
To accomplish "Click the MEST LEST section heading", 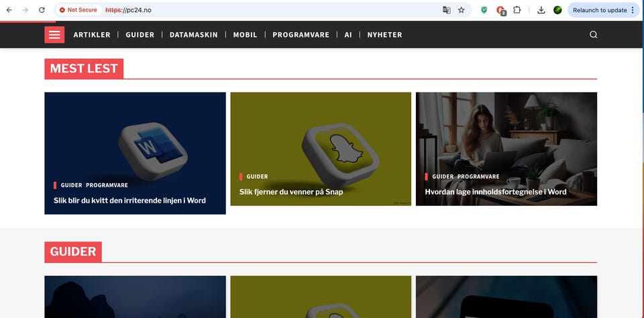I will click(85, 68).
